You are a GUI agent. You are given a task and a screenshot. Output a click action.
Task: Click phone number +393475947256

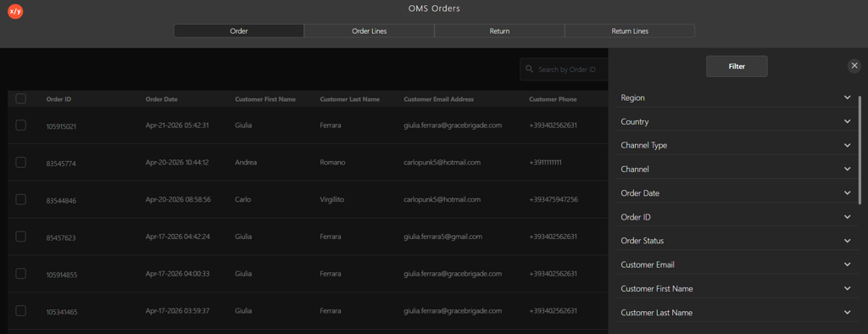tap(554, 199)
